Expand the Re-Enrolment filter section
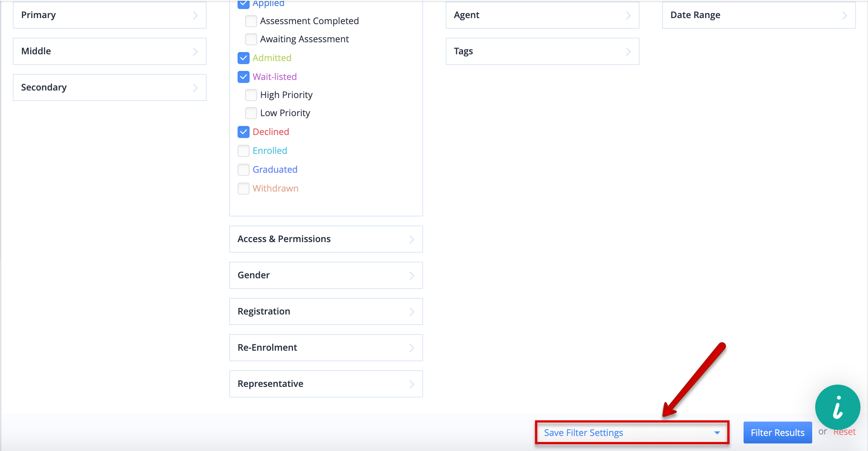The image size is (868, 451). [x=326, y=348]
